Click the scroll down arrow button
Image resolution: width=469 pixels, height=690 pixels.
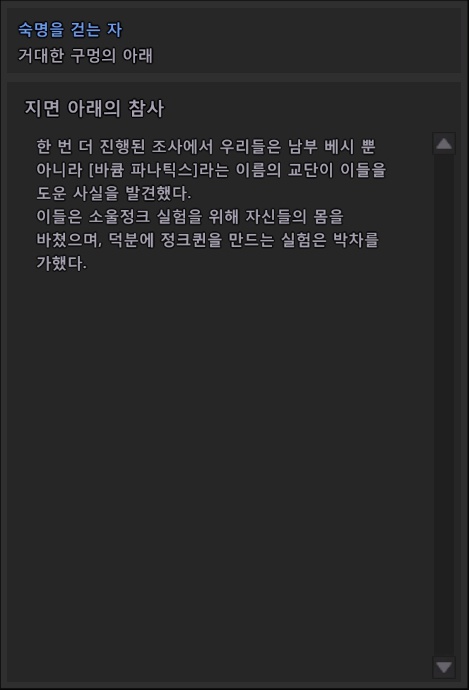point(443,667)
